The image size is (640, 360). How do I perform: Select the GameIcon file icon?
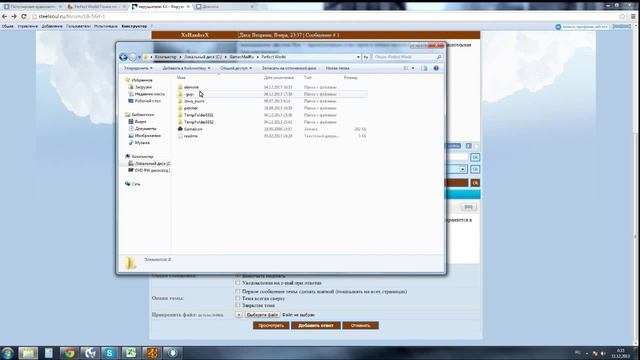[180, 129]
